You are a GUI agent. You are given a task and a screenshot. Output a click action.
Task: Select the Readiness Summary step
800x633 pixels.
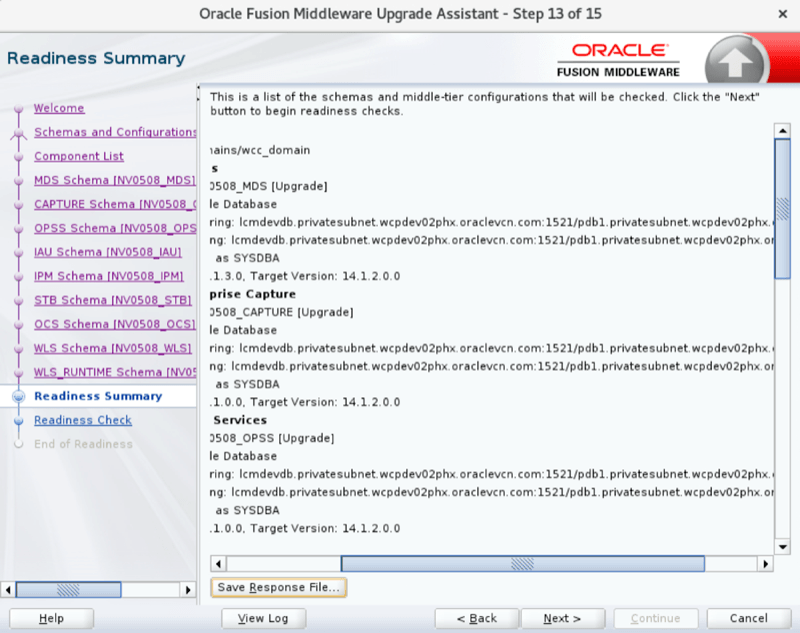(x=98, y=396)
